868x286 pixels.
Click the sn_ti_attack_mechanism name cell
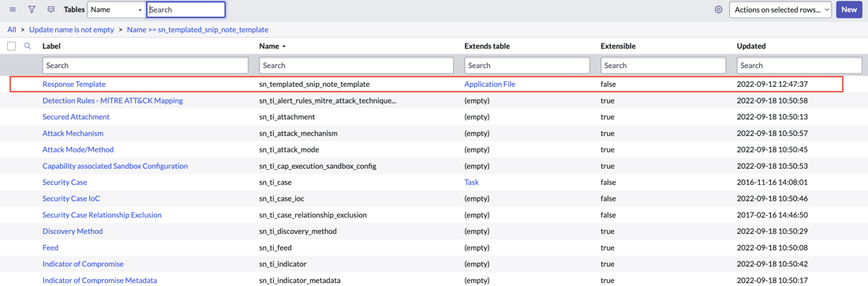pyautogui.click(x=298, y=134)
